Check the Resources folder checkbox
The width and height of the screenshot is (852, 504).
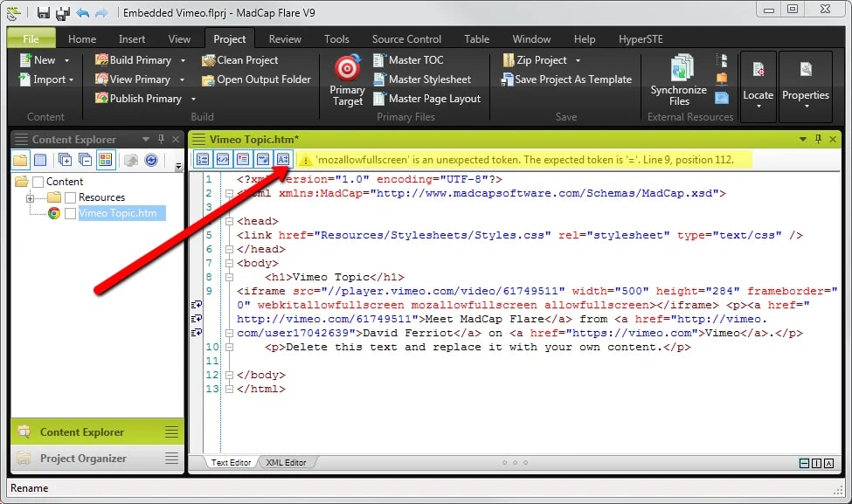click(x=70, y=197)
